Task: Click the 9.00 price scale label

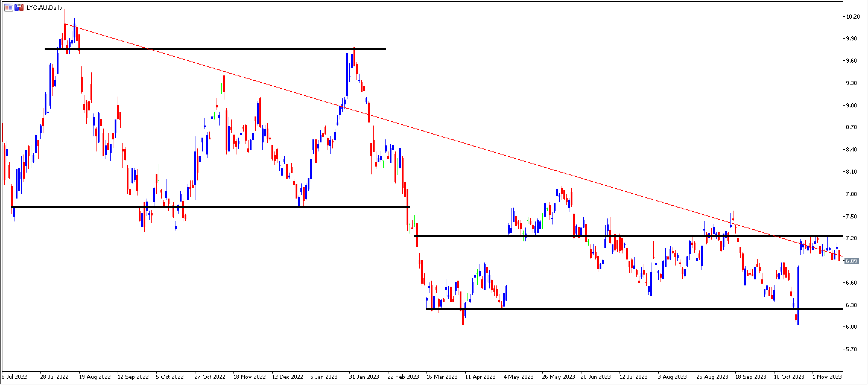Action: [x=851, y=105]
